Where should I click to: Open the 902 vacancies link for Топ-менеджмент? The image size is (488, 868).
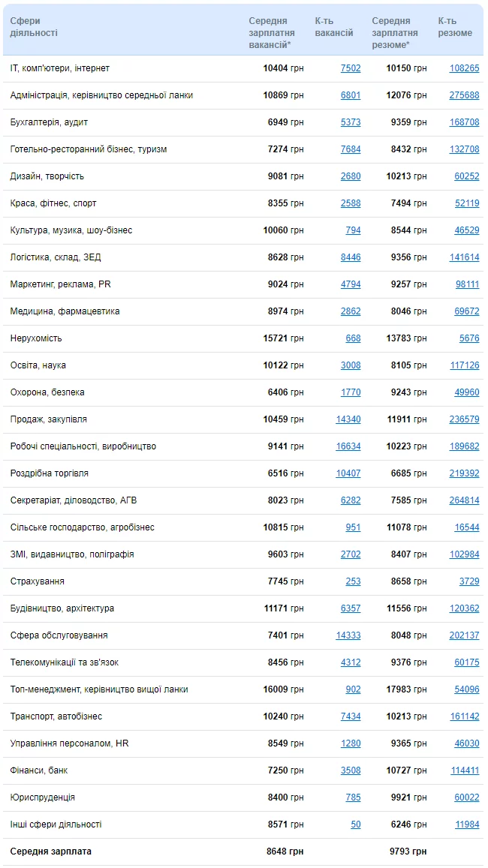354,689
